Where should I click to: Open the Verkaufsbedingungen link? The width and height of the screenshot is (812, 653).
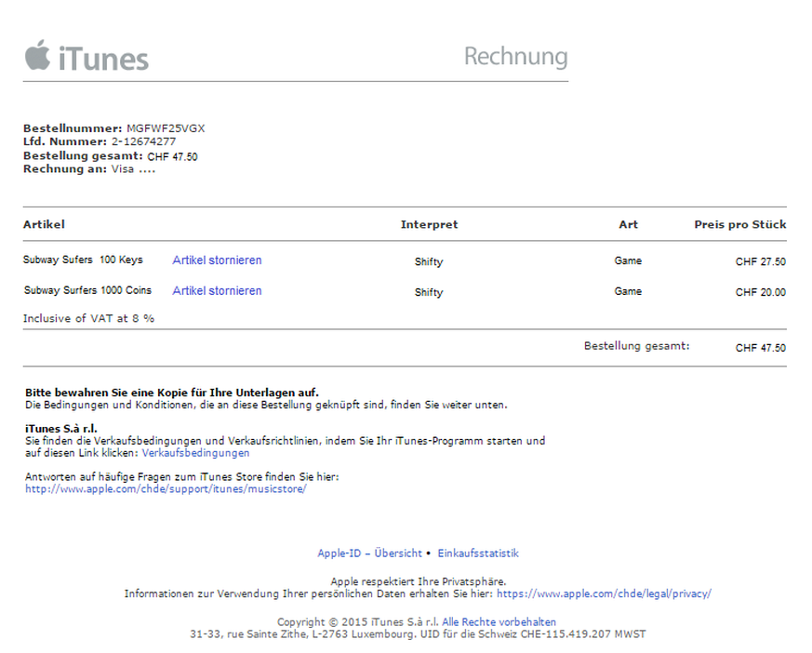(195, 453)
